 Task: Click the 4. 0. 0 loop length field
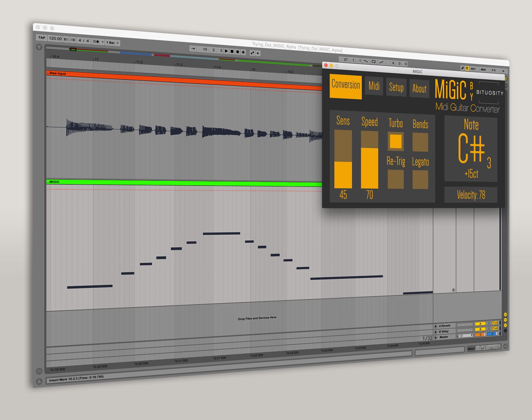(x=397, y=63)
